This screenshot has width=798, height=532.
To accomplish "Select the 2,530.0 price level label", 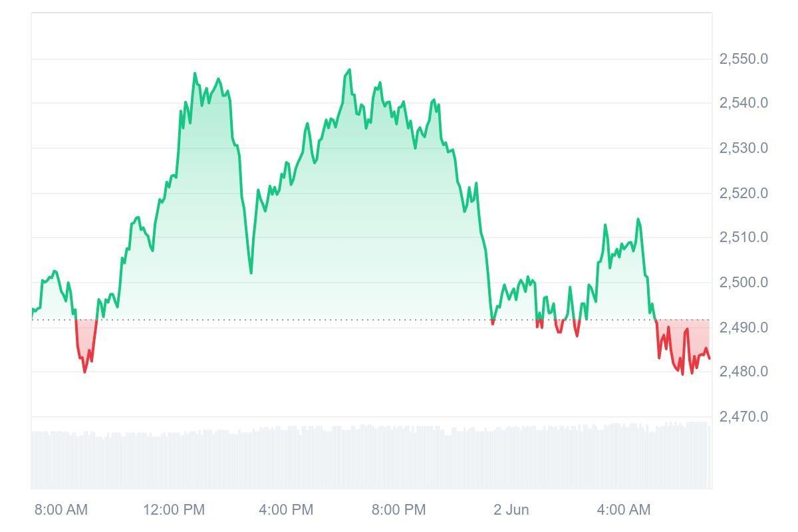I will 743,148.
